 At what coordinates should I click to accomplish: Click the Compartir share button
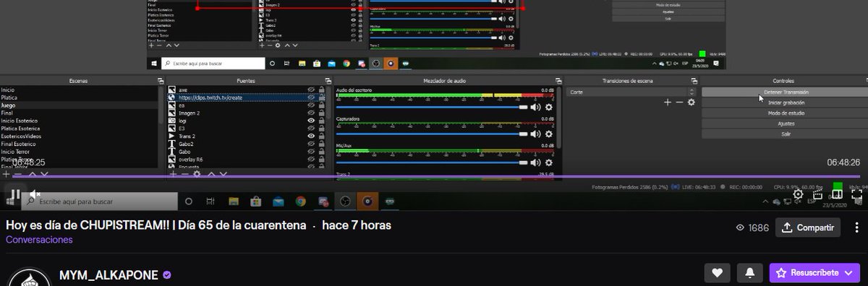click(x=807, y=227)
